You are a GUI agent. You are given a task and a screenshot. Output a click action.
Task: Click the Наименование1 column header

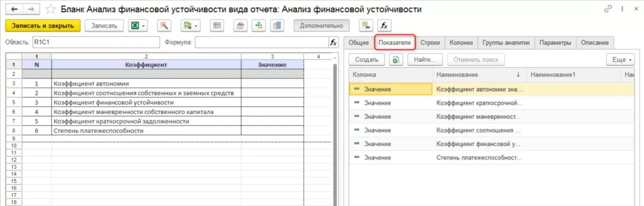pos(573,75)
